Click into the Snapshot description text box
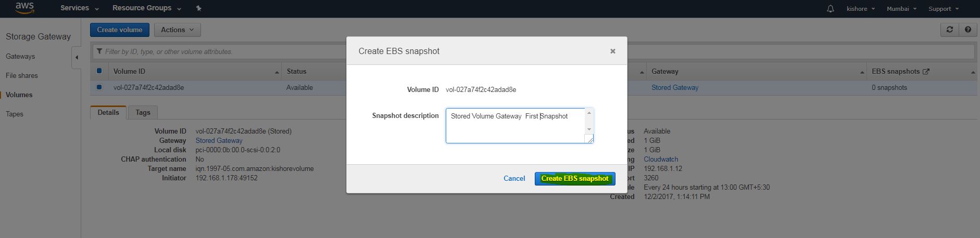This screenshot has height=238, width=980. click(516, 127)
